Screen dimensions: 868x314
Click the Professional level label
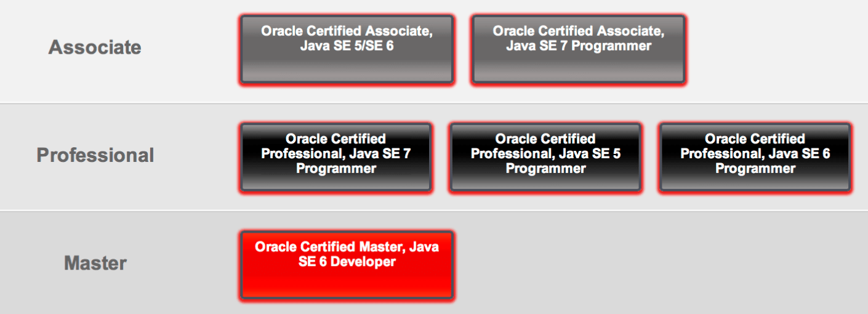[x=95, y=155]
